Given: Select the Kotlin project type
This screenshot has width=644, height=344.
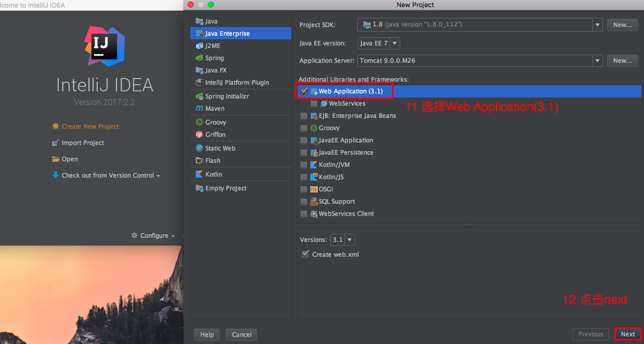Looking at the screenshot, I should tap(241, 175).
